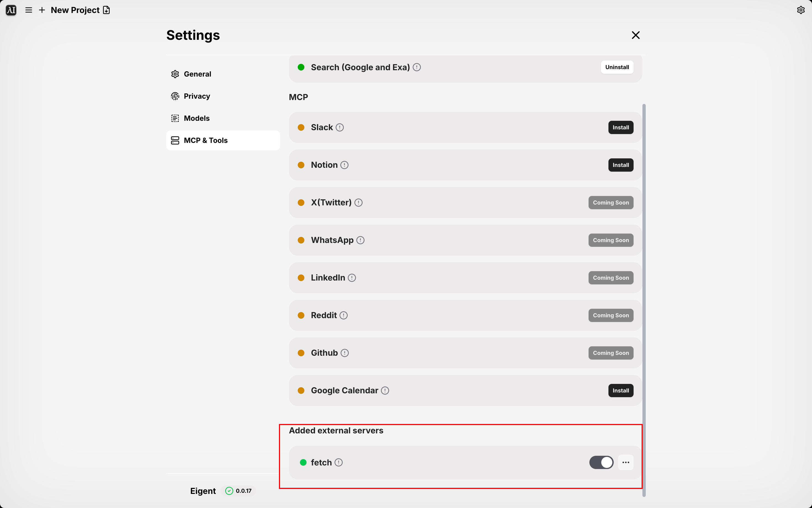
Task: Open the hamburger sidebar menu
Action: point(29,10)
